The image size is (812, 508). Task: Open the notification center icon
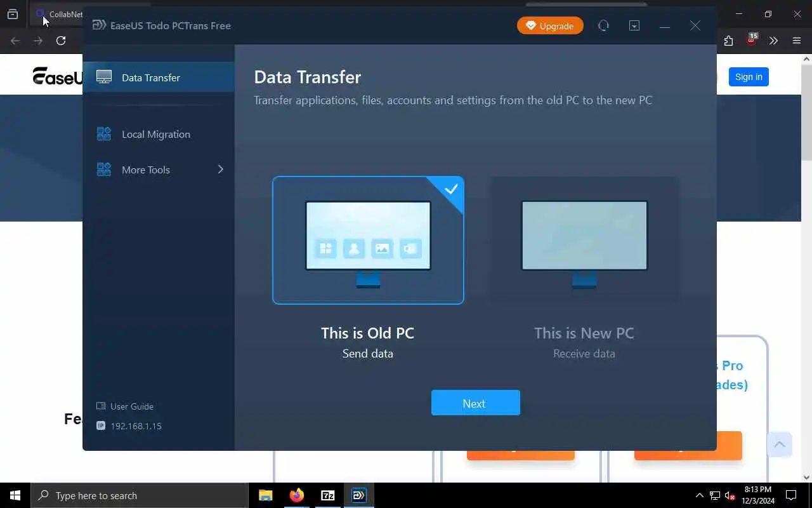pyautogui.click(x=791, y=495)
